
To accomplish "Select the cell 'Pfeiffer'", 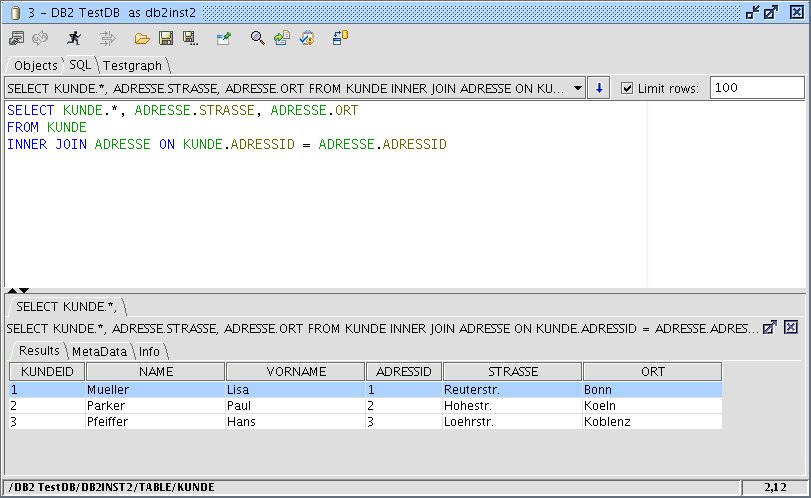I will click(x=156, y=421).
